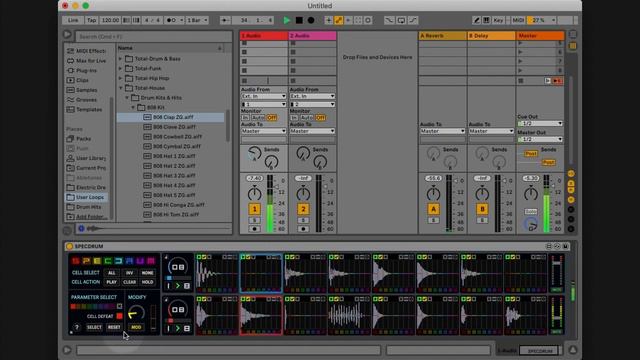
Task: Click the Tap tempo button
Action: 92,20
